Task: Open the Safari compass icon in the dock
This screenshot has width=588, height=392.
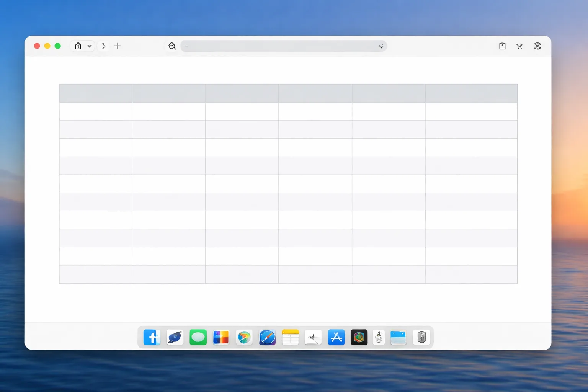Action: point(267,337)
